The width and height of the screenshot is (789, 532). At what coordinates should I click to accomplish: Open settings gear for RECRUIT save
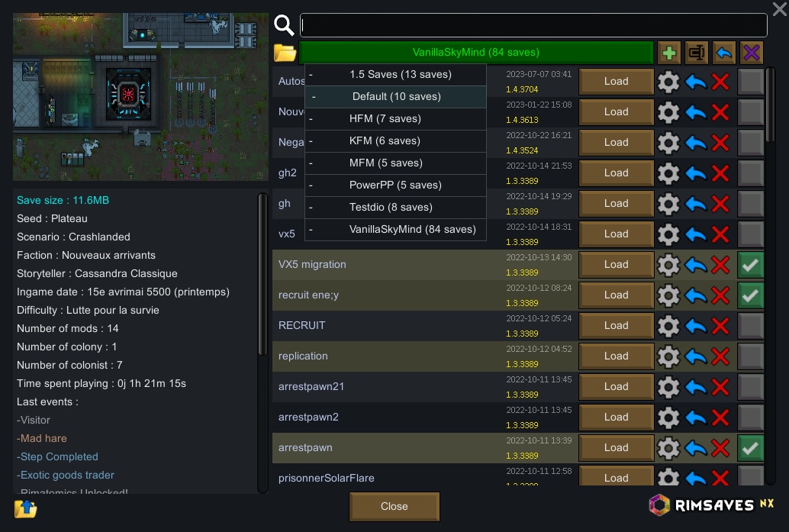pyautogui.click(x=668, y=326)
